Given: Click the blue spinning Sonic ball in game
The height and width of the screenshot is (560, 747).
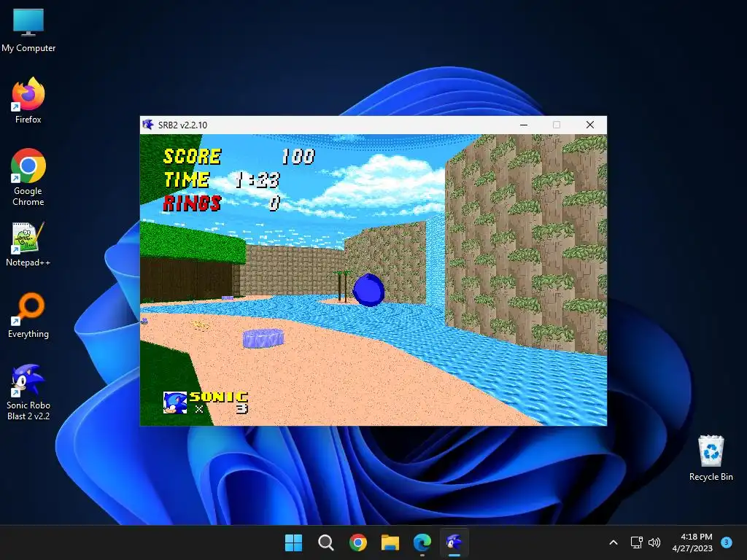Looking at the screenshot, I should click(368, 290).
